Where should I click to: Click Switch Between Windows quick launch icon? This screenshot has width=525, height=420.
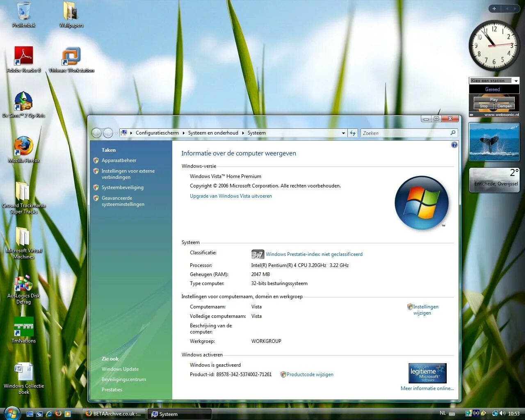[x=39, y=414]
